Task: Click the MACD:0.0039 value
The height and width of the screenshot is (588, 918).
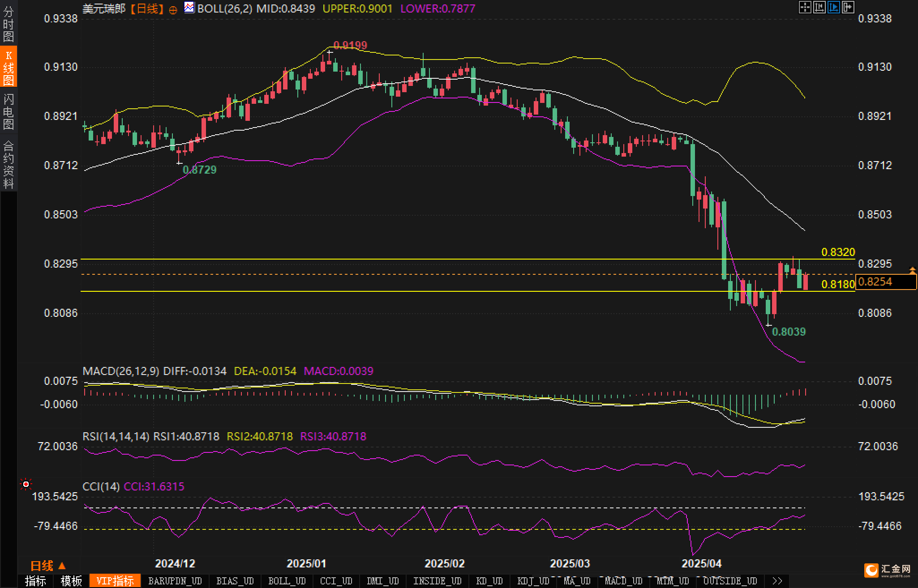Action: point(339,371)
